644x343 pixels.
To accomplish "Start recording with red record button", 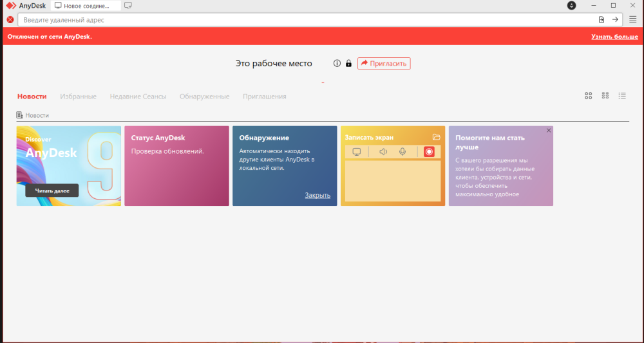I will coord(429,152).
